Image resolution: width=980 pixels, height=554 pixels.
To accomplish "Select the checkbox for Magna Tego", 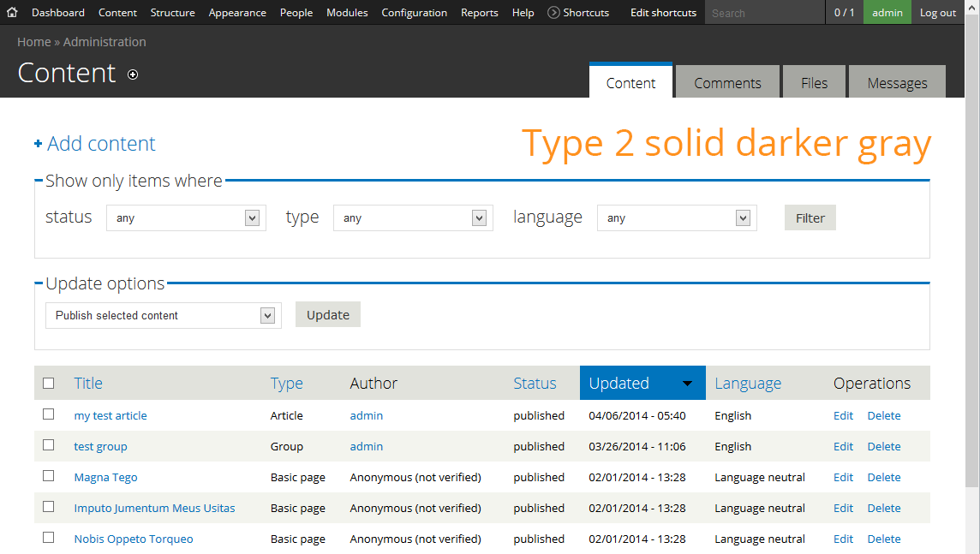I will [x=49, y=476].
